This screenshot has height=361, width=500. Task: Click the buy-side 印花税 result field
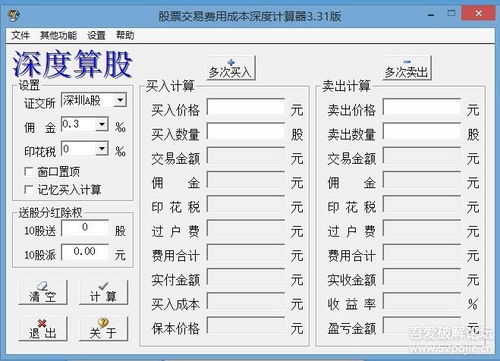(x=246, y=204)
